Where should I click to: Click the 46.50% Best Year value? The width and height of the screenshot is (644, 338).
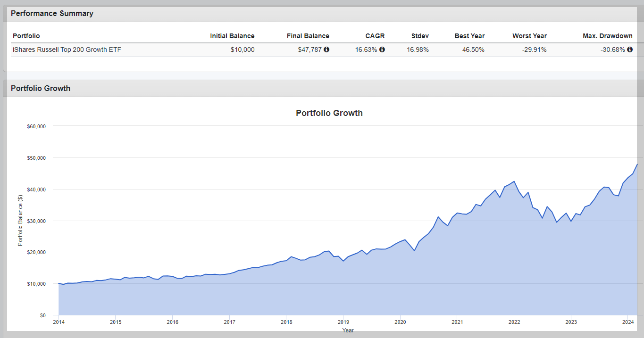tap(473, 49)
